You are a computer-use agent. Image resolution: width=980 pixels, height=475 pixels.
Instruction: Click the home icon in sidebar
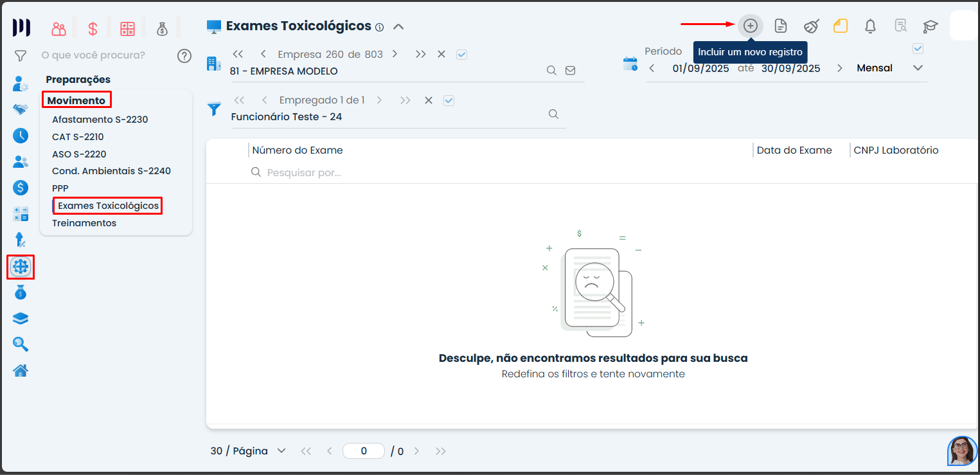click(21, 371)
